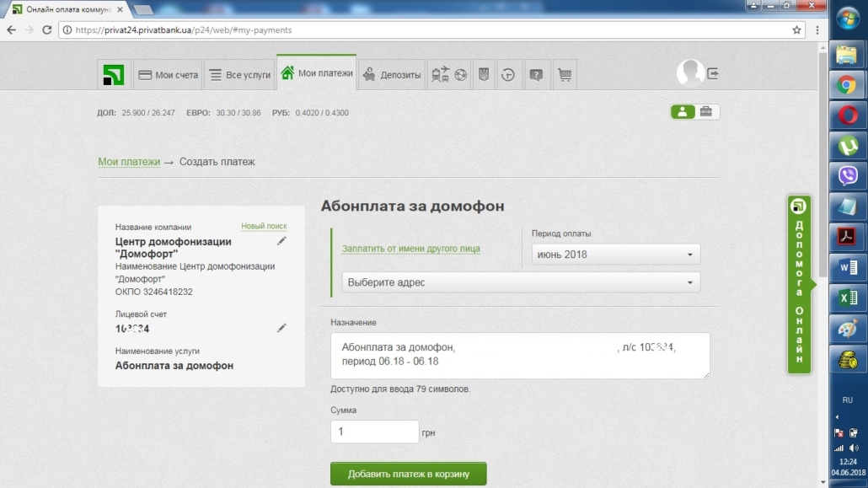Viewport: 868px width, 488px height.
Task: Open the Период оплаты dropdown
Action: (615, 255)
